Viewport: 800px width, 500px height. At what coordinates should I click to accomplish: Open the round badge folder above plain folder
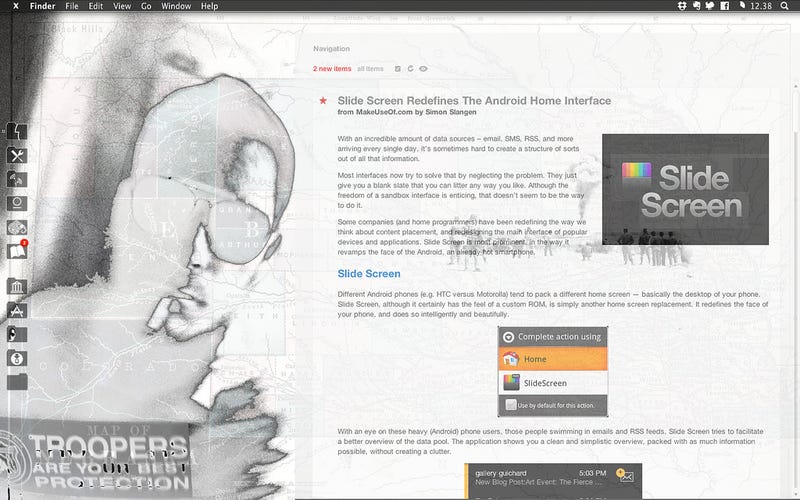coord(17,358)
